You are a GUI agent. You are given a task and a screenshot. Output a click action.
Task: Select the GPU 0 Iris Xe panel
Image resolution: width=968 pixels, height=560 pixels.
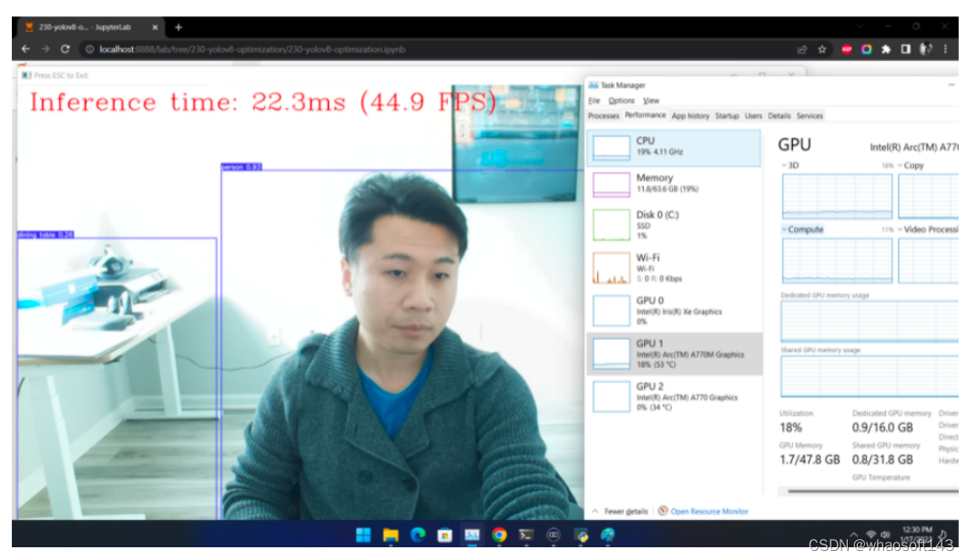(674, 310)
